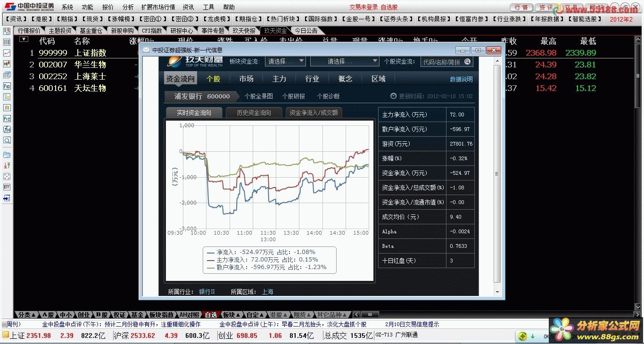This screenshot has height=344, width=644.
Task: Switch to 资金净流入/成交额 chart tab
Action: 314,113
